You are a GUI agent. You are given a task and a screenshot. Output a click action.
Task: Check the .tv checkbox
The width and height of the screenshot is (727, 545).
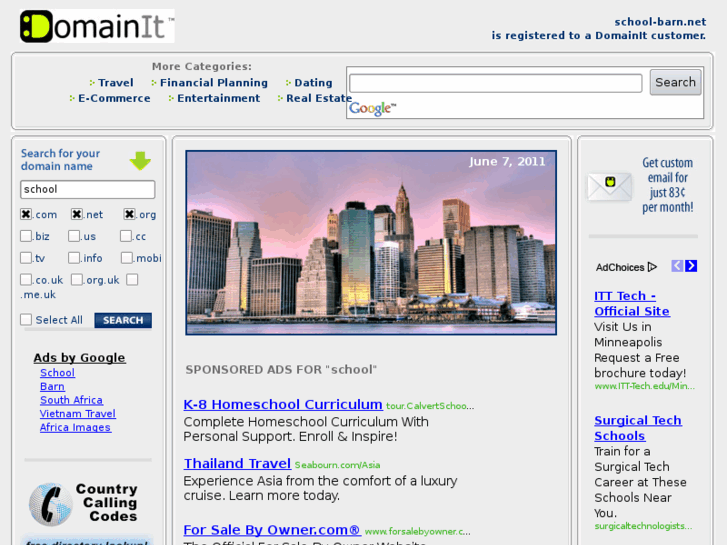pyautogui.click(x=26, y=257)
